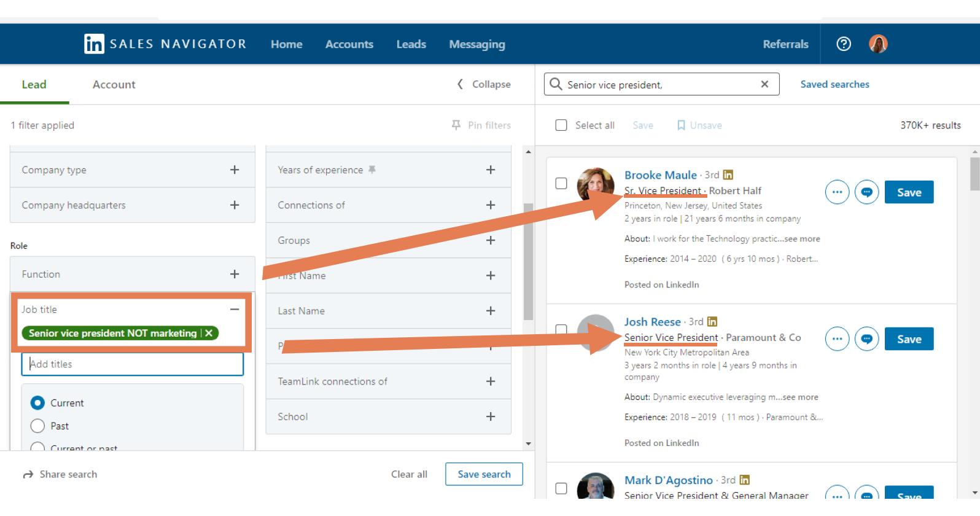Click the Unsave bookmark icon
Image resolution: width=980 pixels, height=516 pixels.
tap(681, 125)
